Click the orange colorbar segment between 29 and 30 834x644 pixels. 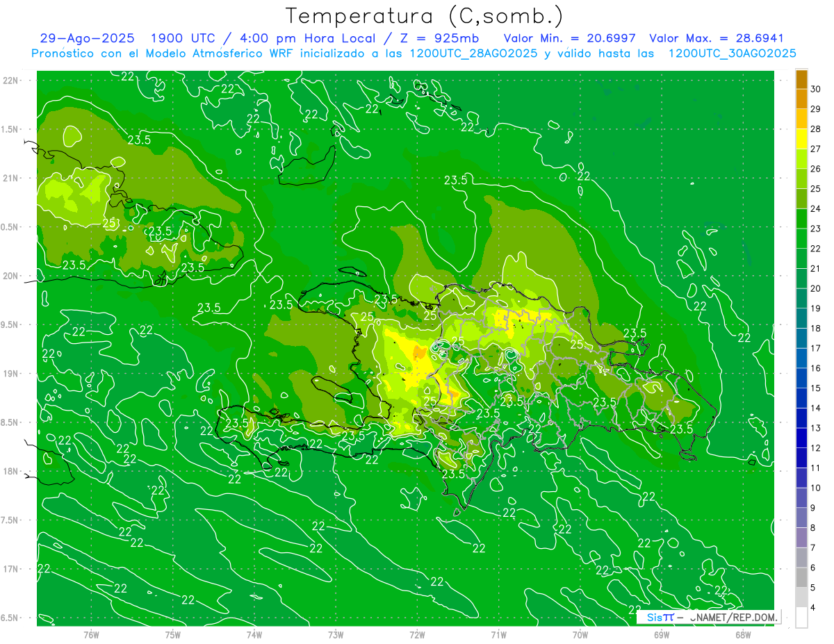[802, 99]
